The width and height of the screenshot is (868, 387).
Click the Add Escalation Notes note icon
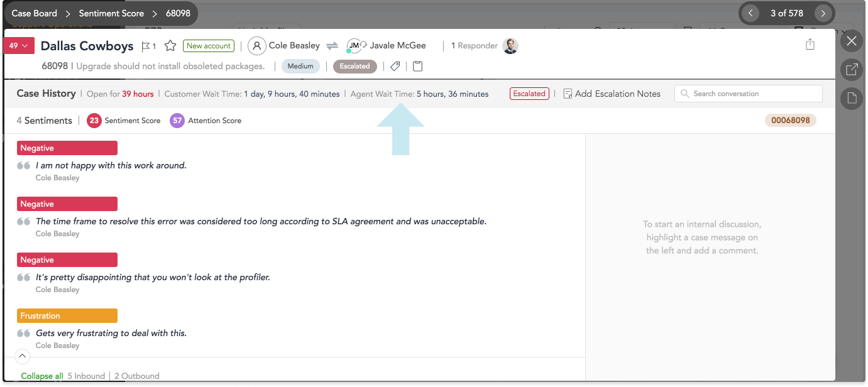coord(568,94)
